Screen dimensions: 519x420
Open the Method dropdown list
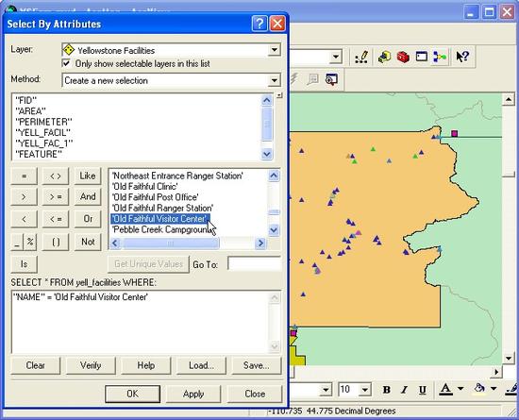click(x=274, y=80)
